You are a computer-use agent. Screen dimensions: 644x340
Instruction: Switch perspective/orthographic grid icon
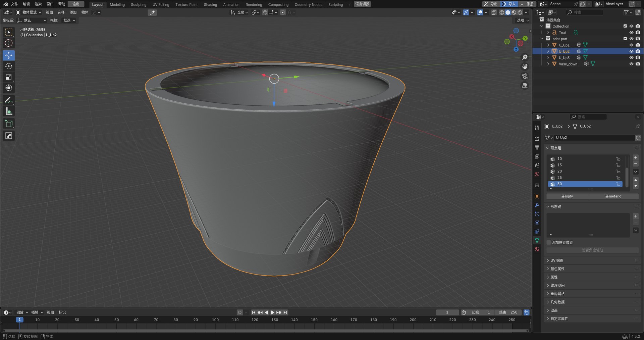click(x=525, y=86)
